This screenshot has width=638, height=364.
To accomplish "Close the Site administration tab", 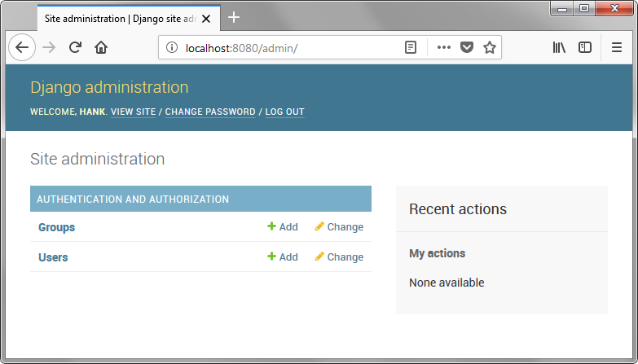I will coord(206,19).
